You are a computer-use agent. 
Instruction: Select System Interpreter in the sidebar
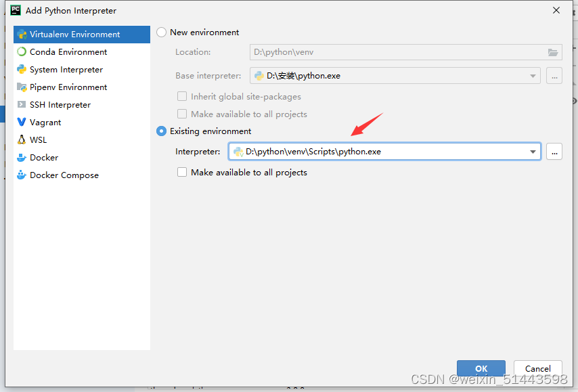tap(82, 70)
